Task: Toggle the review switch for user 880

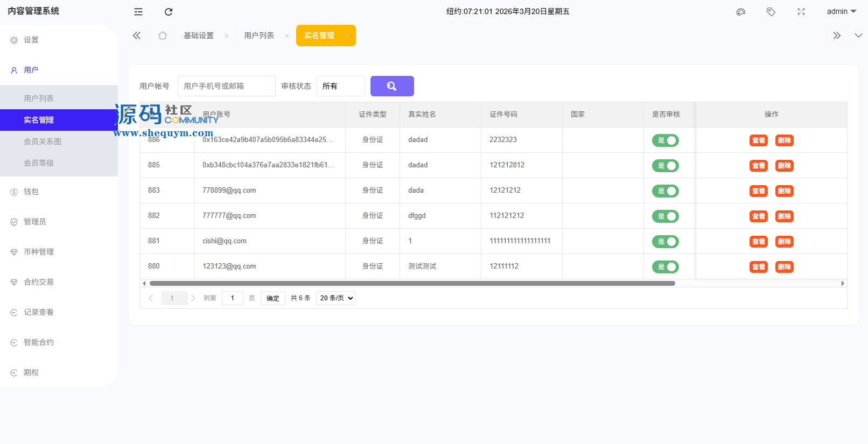Action: click(x=666, y=267)
